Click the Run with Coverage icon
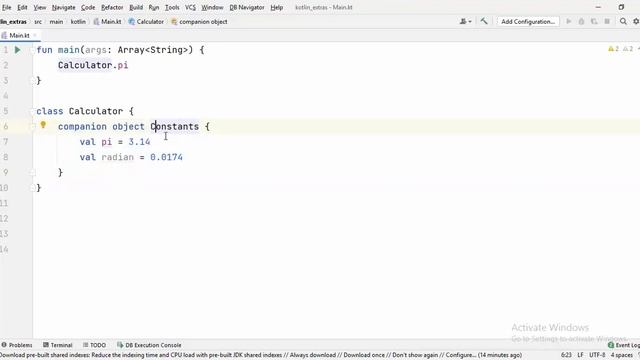This screenshot has height=360, width=640. pos(594,21)
